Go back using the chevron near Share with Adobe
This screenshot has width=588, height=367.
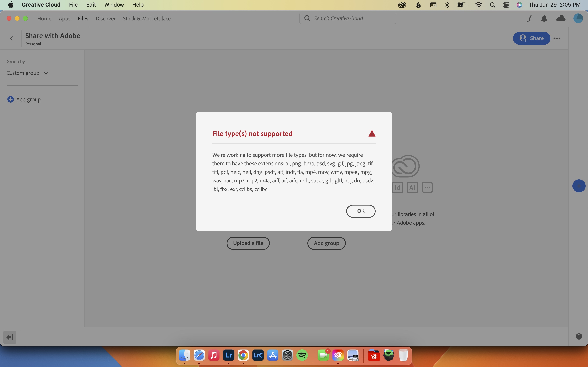tap(11, 38)
